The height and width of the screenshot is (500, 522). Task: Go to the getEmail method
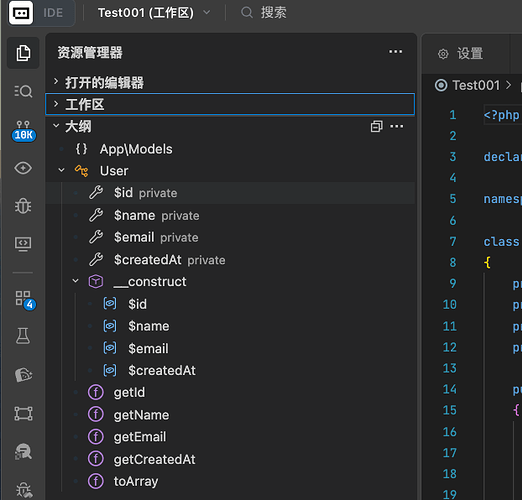tap(230, 437)
